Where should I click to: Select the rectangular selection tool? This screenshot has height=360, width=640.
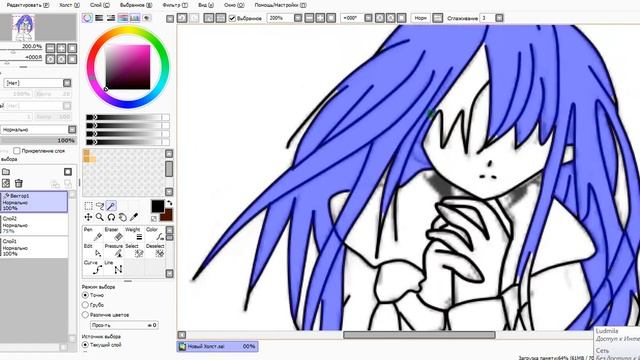coord(88,206)
